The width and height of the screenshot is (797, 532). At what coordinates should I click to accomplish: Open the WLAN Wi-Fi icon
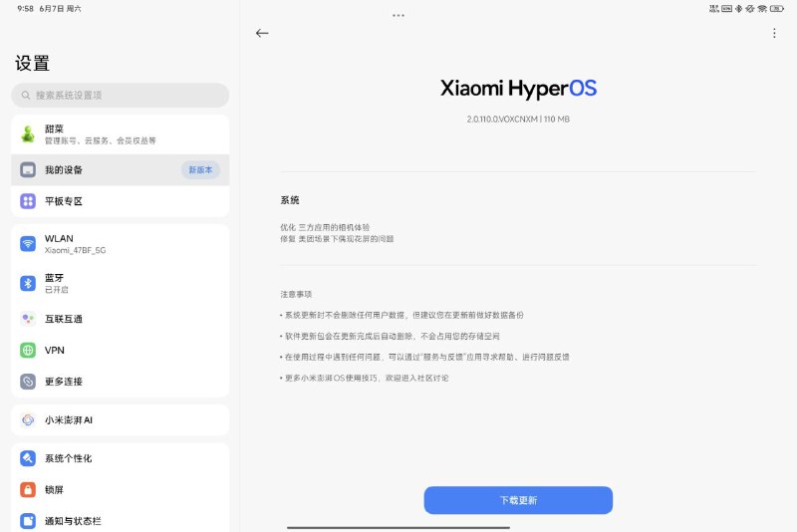tap(28, 244)
